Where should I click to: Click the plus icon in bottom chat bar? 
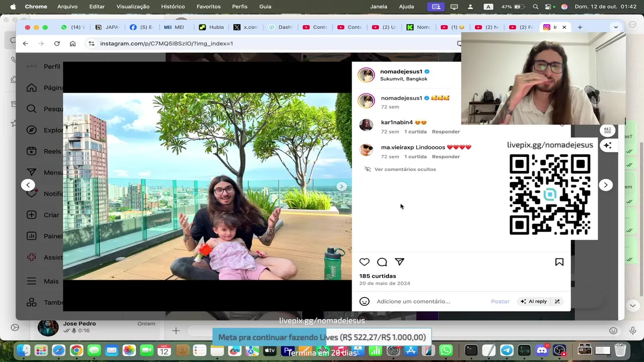click(x=176, y=330)
